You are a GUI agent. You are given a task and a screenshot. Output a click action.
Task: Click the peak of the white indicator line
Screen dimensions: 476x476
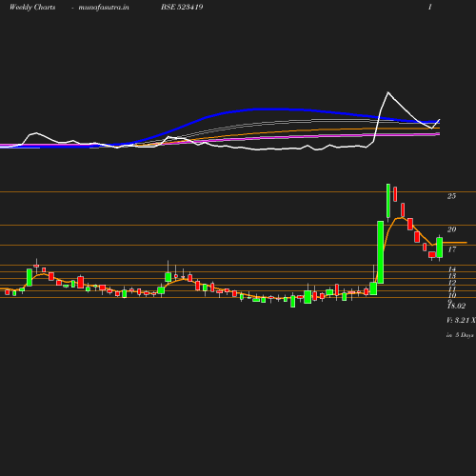[x=388, y=92]
